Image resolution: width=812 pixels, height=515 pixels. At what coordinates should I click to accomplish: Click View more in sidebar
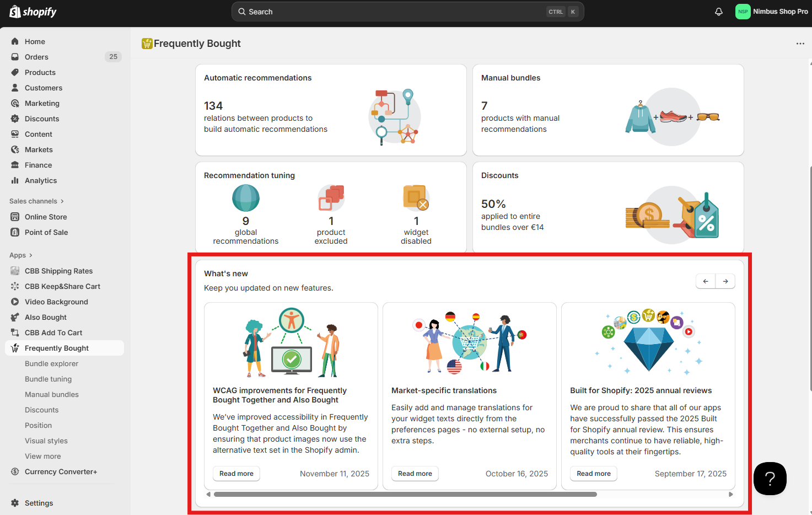pos(43,456)
